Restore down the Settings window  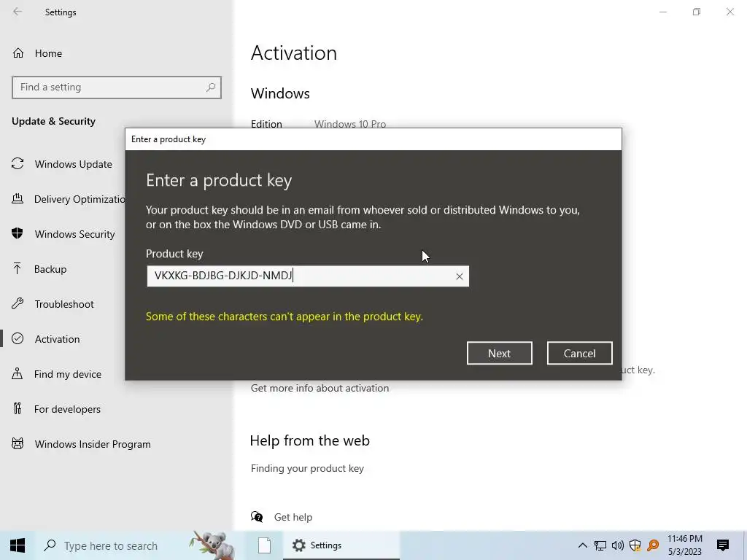(x=697, y=12)
